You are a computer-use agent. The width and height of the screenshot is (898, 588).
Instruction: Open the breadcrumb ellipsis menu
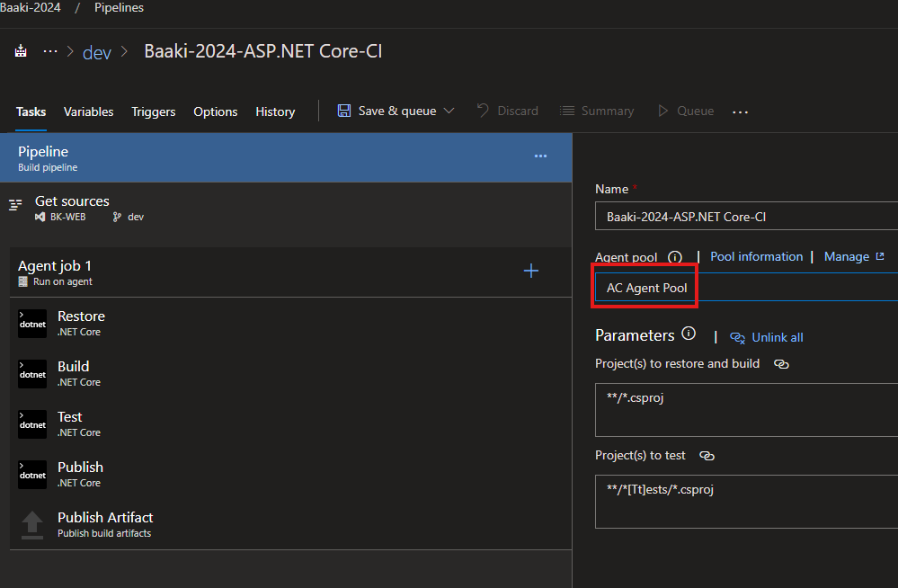point(50,51)
